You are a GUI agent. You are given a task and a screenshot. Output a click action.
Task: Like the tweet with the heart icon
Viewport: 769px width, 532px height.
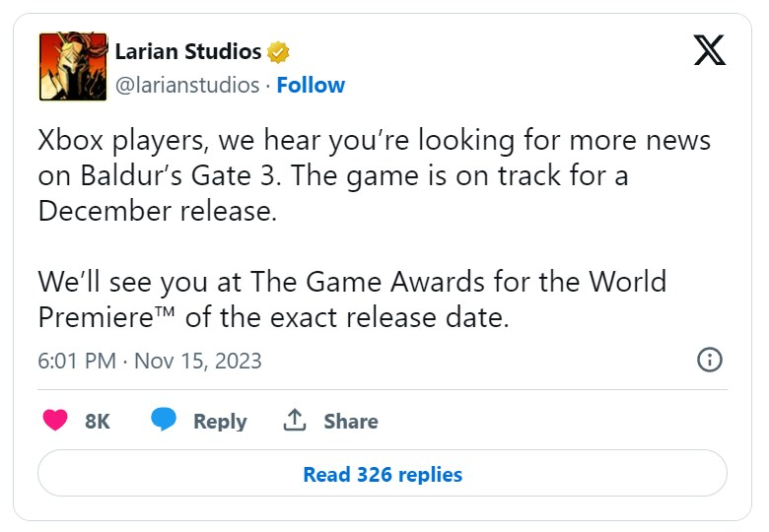click(x=56, y=421)
